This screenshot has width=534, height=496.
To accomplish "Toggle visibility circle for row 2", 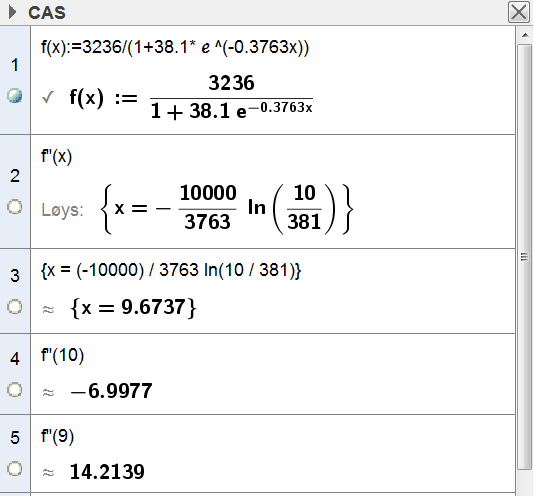I will pyautogui.click(x=15, y=207).
